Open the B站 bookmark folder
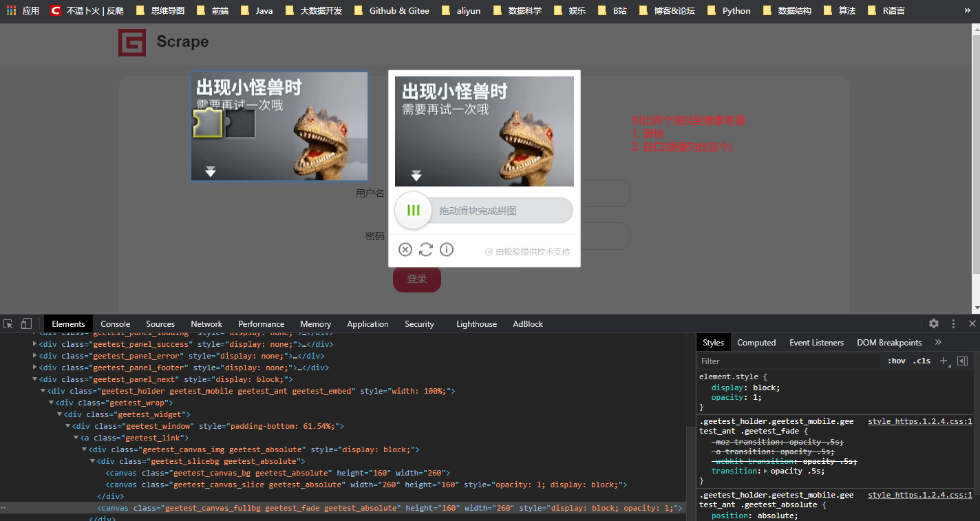The height and width of the screenshot is (521, 980). coord(612,11)
